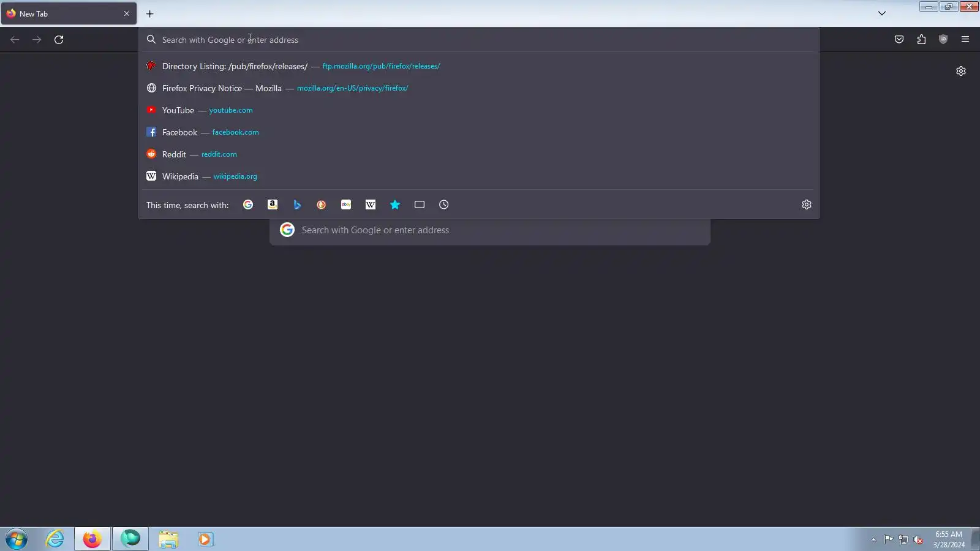Image resolution: width=980 pixels, height=551 pixels.
Task: Open the green swirl app on the taskbar
Action: click(130, 539)
